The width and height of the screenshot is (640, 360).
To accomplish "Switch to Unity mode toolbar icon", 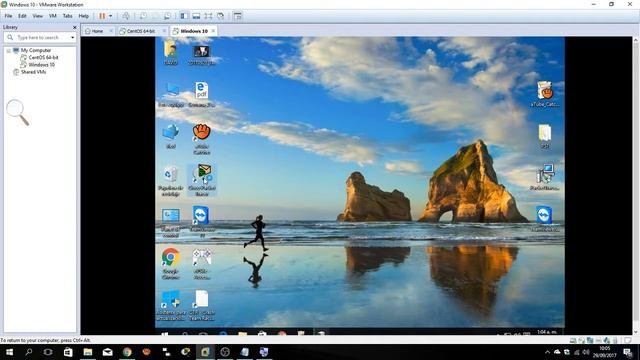I will pyautogui.click(x=220, y=16).
